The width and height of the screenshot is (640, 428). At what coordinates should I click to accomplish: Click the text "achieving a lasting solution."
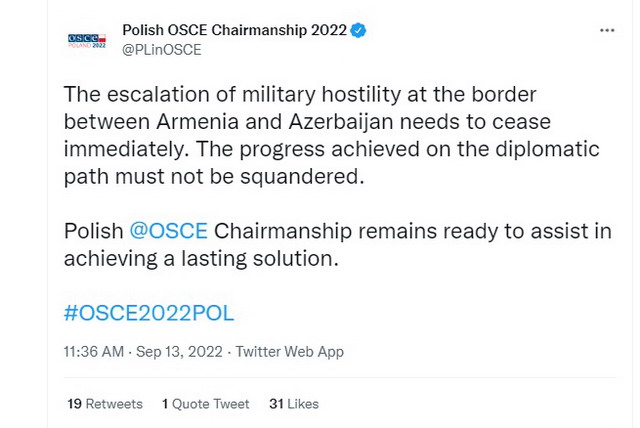pos(200,258)
